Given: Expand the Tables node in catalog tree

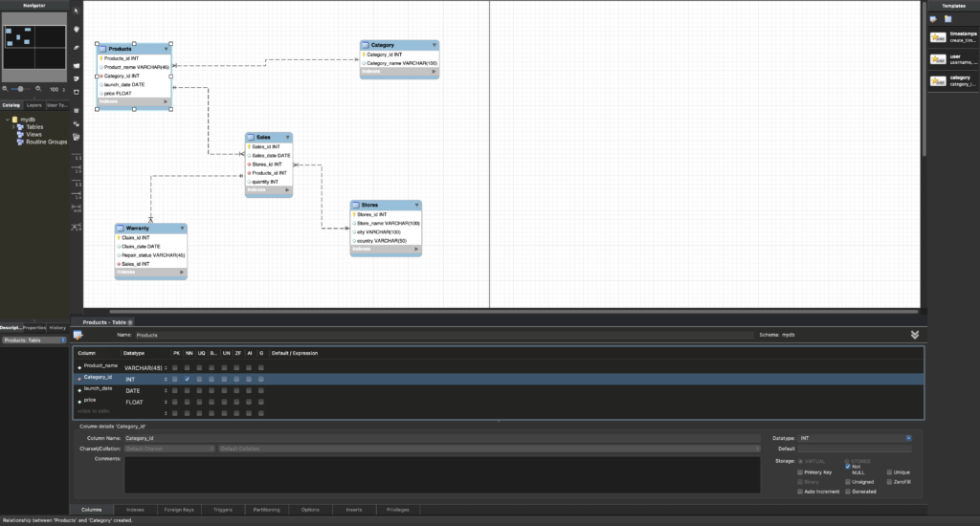Looking at the screenshot, I should [14, 126].
